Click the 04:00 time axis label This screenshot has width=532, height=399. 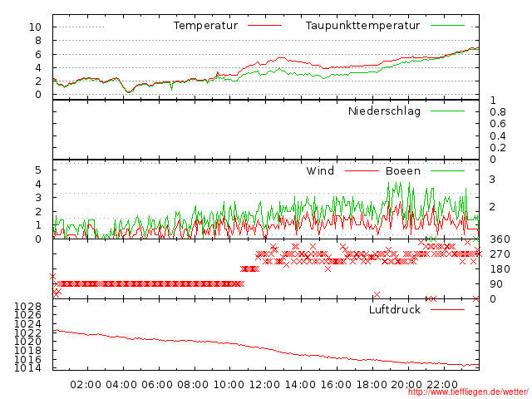(x=121, y=385)
